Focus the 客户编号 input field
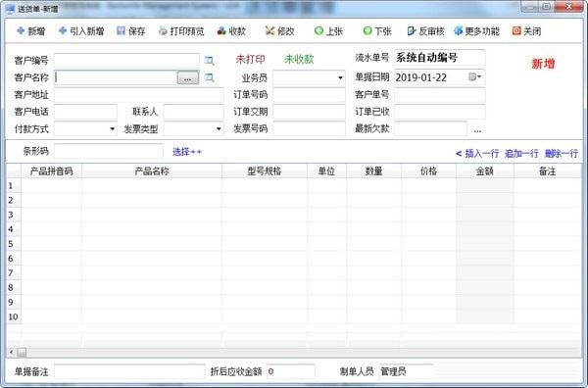Screen dimensions: 588x388 [126, 61]
